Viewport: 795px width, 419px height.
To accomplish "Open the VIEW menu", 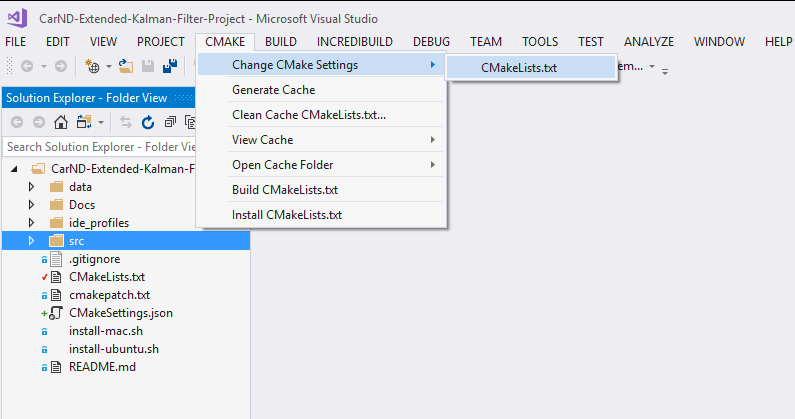I will [103, 42].
